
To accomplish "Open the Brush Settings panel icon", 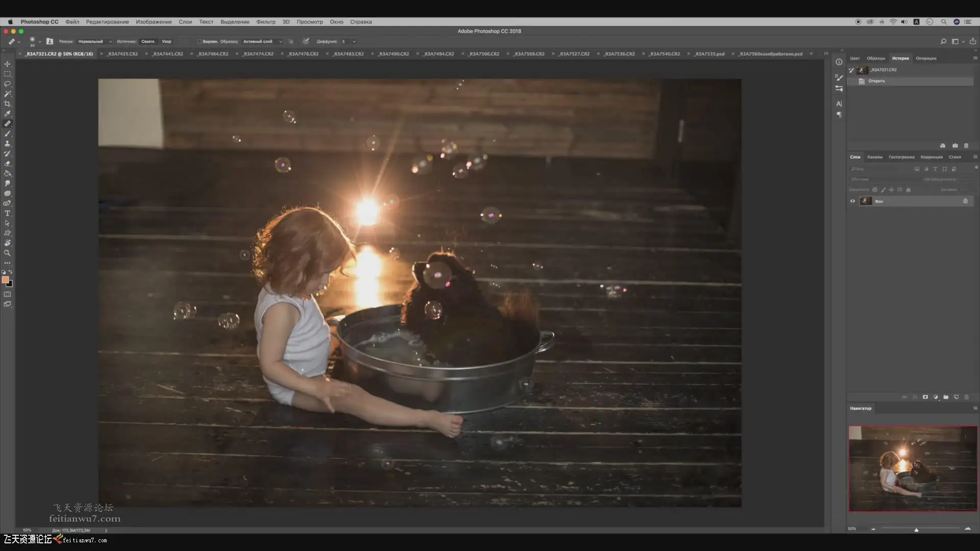I will click(839, 77).
